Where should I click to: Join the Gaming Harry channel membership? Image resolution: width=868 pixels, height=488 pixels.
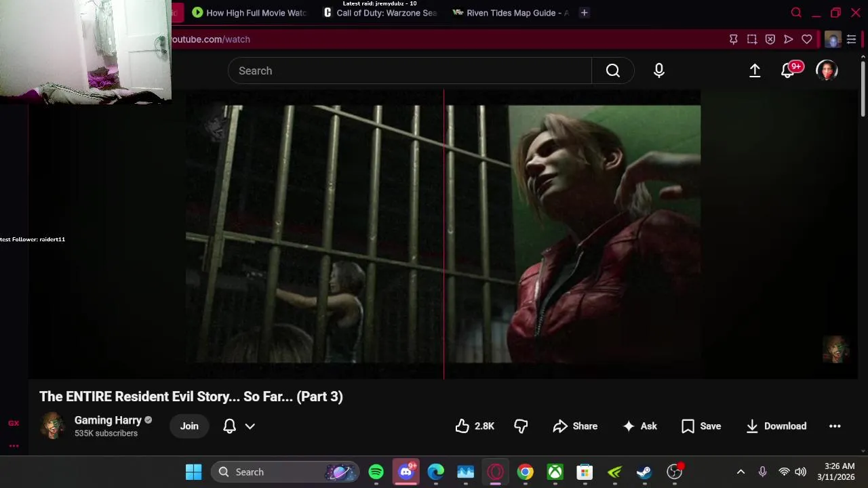(189, 426)
